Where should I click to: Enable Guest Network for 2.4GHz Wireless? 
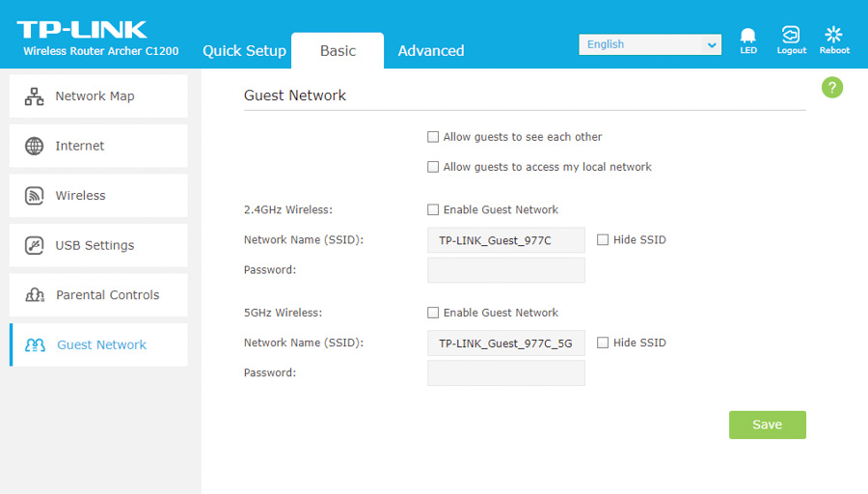click(x=433, y=209)
